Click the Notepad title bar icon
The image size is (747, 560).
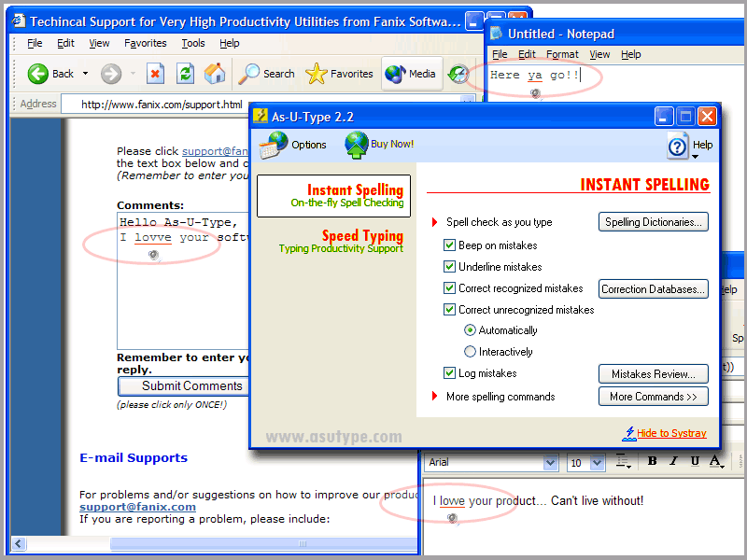tap(497, 34)
